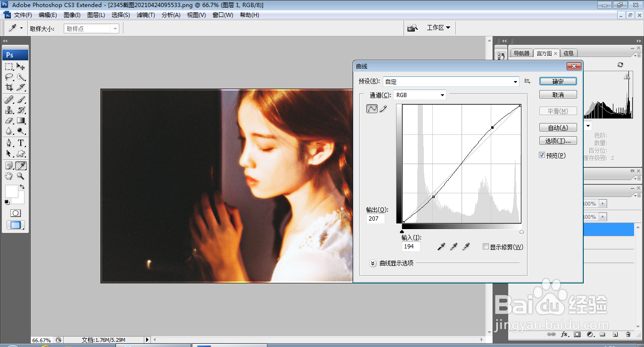The height and width of the screenshot is (347, 644).
Task: Pick the gray point eyedropper in Curves
Action: point(454,247)
